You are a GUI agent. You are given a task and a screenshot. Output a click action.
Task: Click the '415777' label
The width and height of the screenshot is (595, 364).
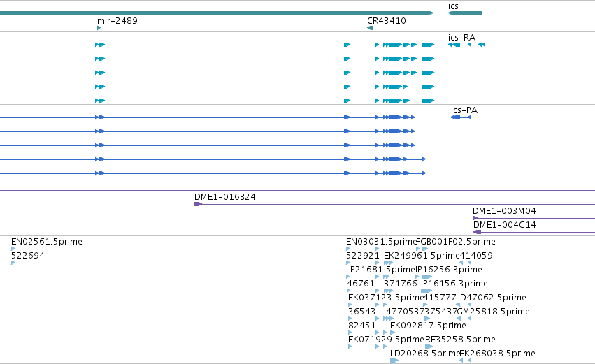tap(439, 298)
